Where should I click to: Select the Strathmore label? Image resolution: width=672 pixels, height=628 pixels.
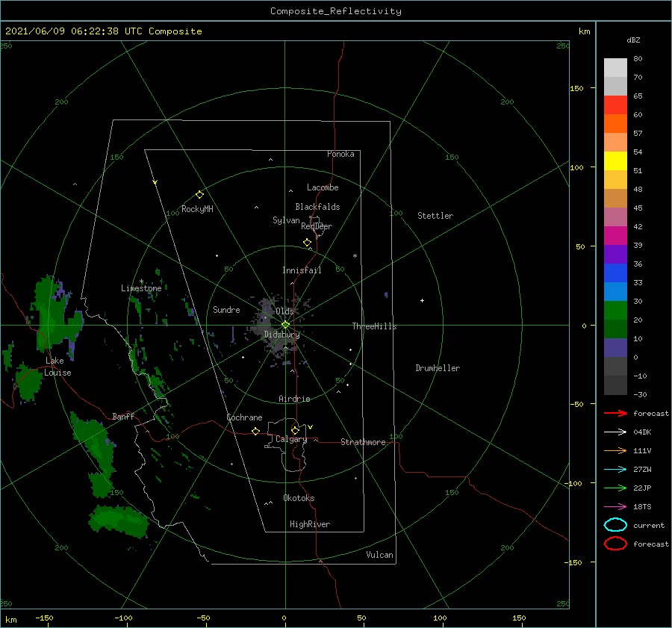coord(363,442)
